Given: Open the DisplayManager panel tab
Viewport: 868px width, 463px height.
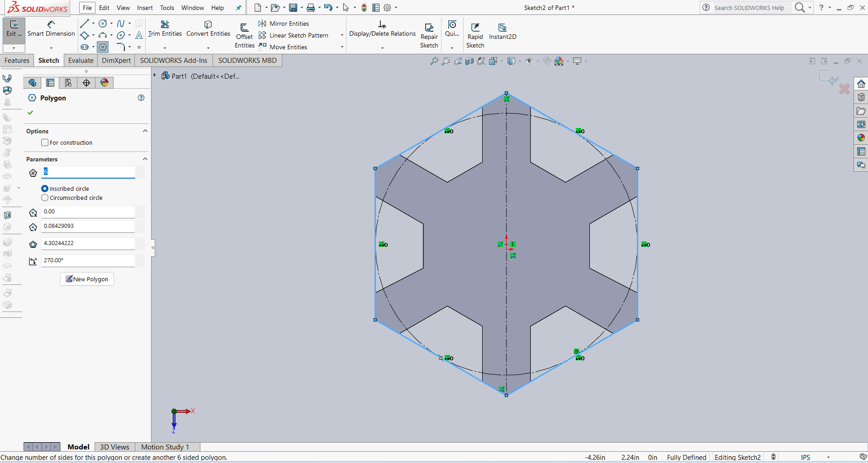Looking at the screenshot, I should click(104, 82).
